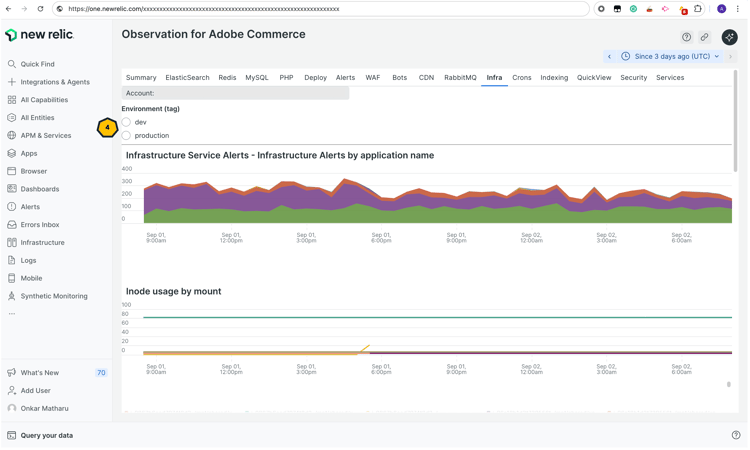Open Dashboards icon in sidebar
750x450 pixels.
pos(12,189)
